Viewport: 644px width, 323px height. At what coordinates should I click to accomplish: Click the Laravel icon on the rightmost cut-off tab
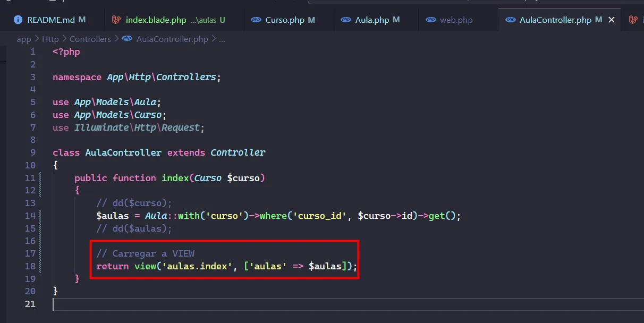(x=633, y=20)
